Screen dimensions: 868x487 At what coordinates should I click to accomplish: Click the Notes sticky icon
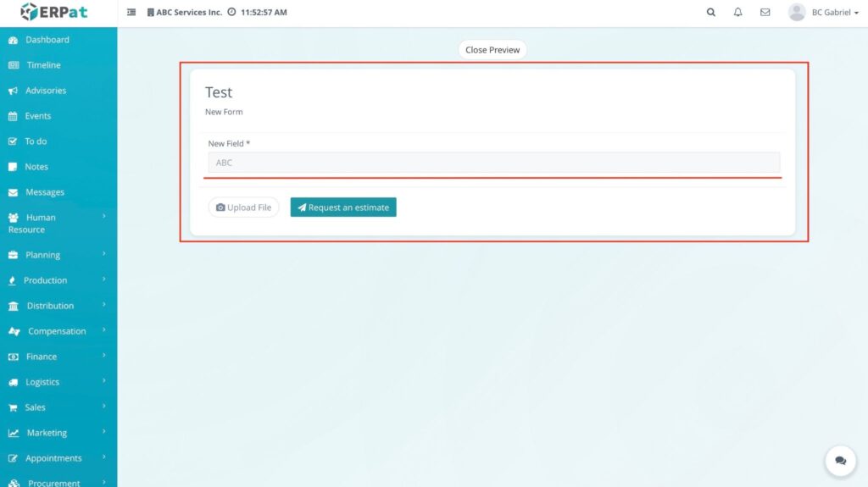(13, 167)
